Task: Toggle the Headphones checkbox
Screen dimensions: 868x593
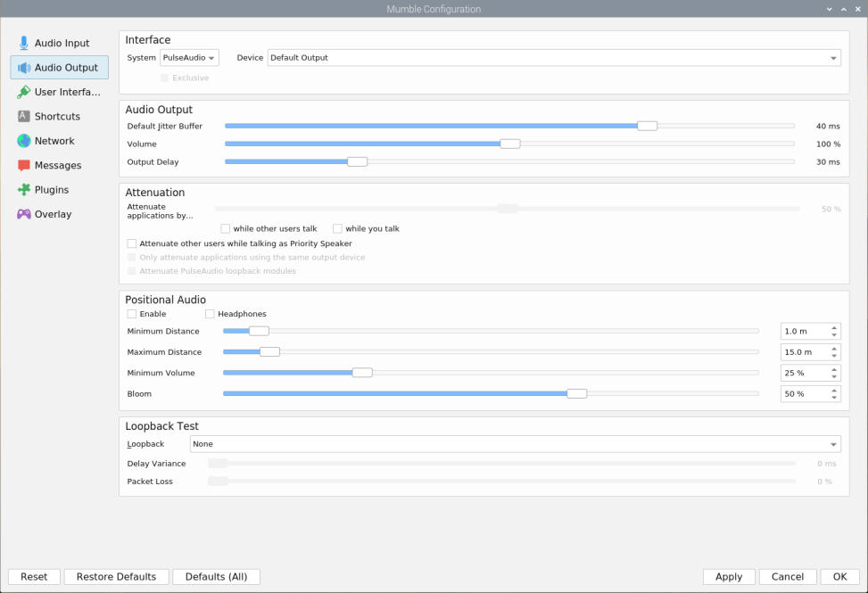Action: pyautogui.click(x=211, y=314)
